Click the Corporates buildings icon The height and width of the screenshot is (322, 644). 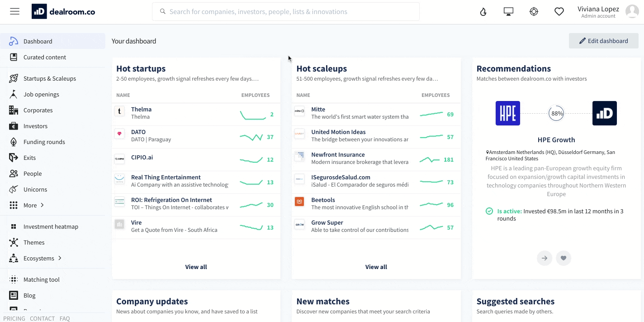(x=14, y=110)
